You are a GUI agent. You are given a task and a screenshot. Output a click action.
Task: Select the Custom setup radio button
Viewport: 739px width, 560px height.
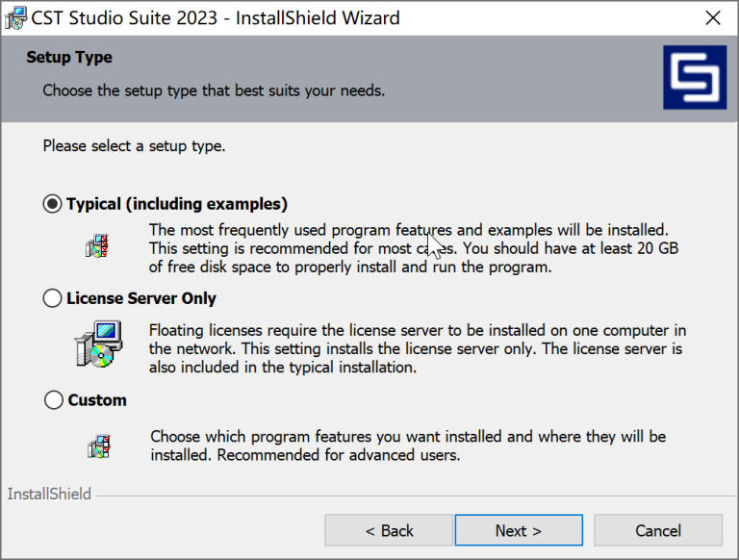coord(54,400)
